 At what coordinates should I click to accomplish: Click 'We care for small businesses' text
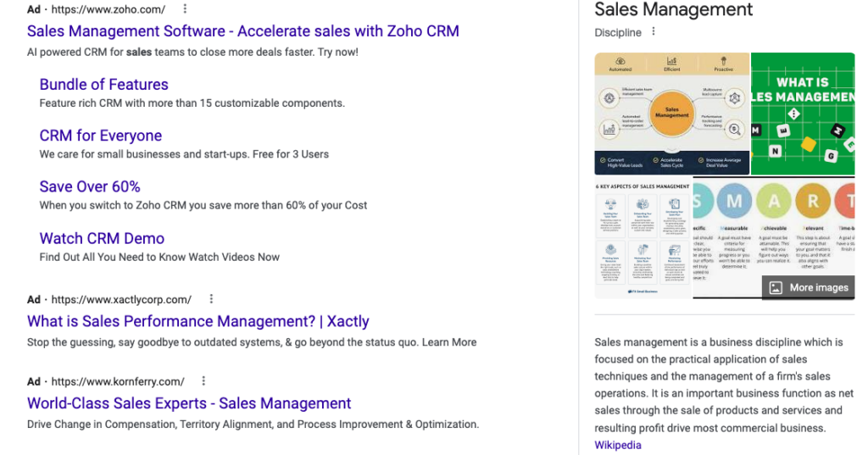pyautogui.click(x=184, y=154)
